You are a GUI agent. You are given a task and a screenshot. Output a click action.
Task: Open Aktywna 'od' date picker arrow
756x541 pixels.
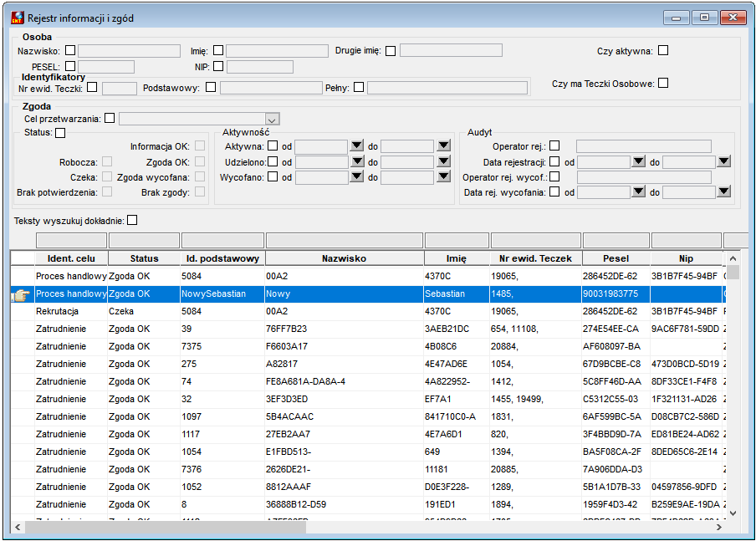click(x=357, y=145)
